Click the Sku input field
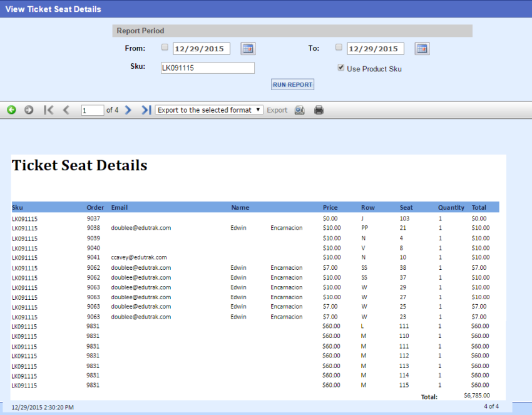Screen dimensions: 532x415 [x=208, y=68]
